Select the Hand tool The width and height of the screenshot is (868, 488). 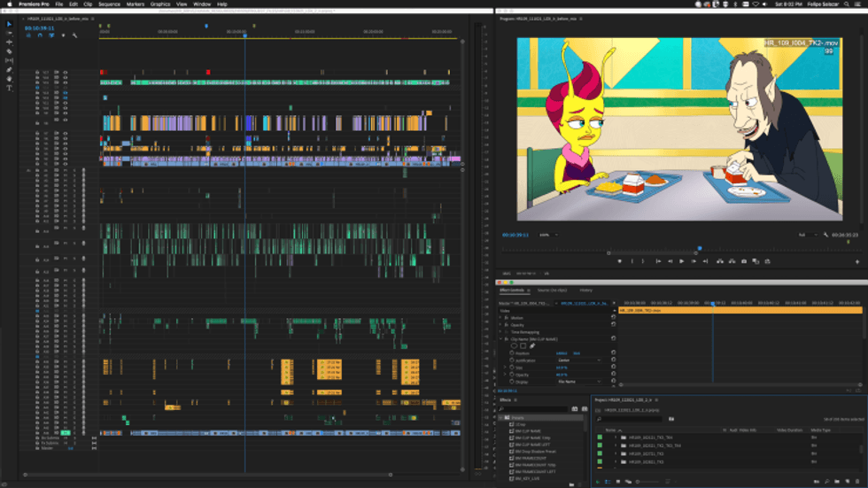[x=9, y=79]
